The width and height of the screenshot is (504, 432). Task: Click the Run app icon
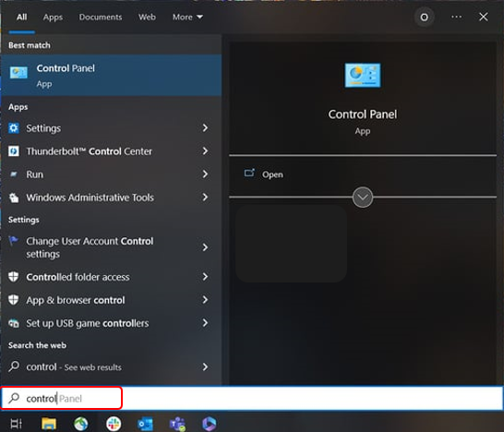[14, 174]
